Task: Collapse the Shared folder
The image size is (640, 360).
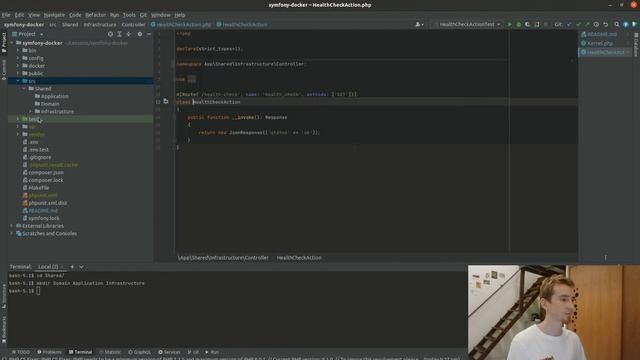Action: point(24,89)
